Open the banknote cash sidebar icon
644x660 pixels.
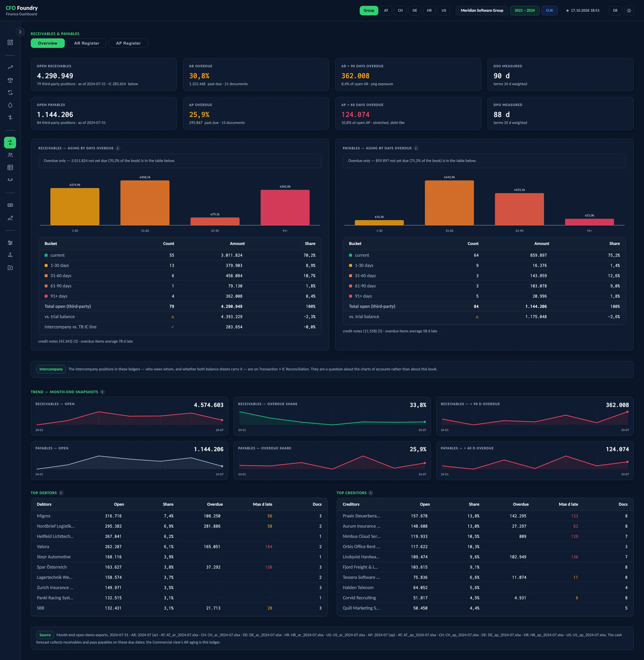(x=10, y=205)
